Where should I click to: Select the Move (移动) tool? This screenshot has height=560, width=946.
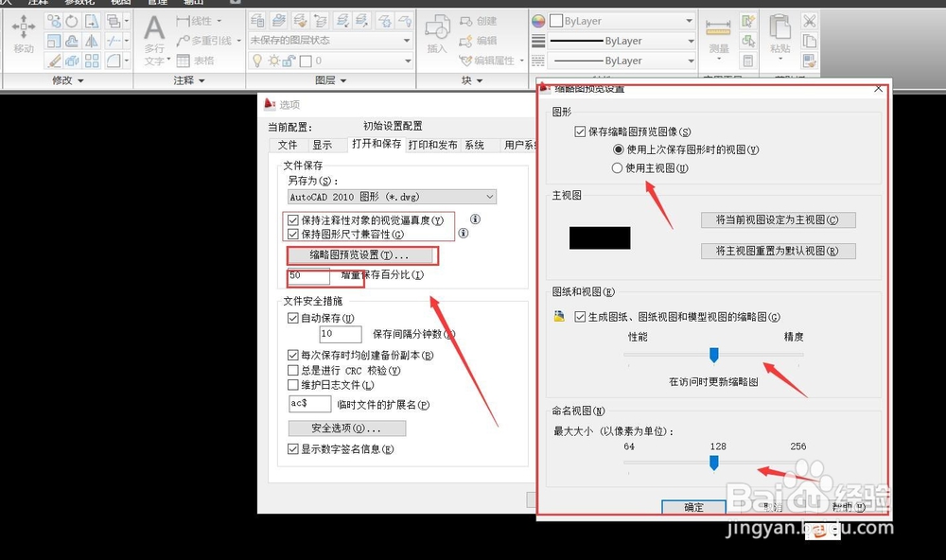pyautogui.click(x=24, y=34)
